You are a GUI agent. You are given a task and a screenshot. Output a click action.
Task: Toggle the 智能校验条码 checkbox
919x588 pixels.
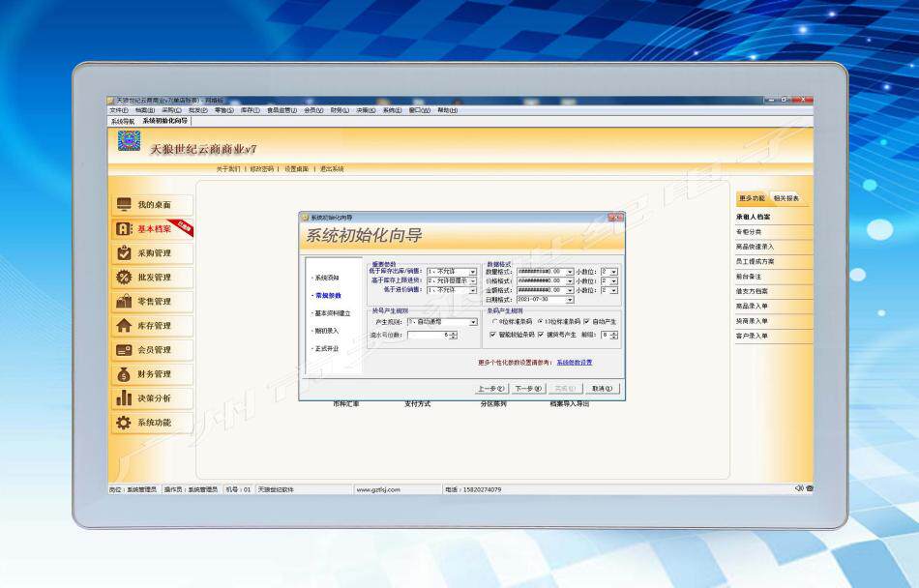coord(492,335)
